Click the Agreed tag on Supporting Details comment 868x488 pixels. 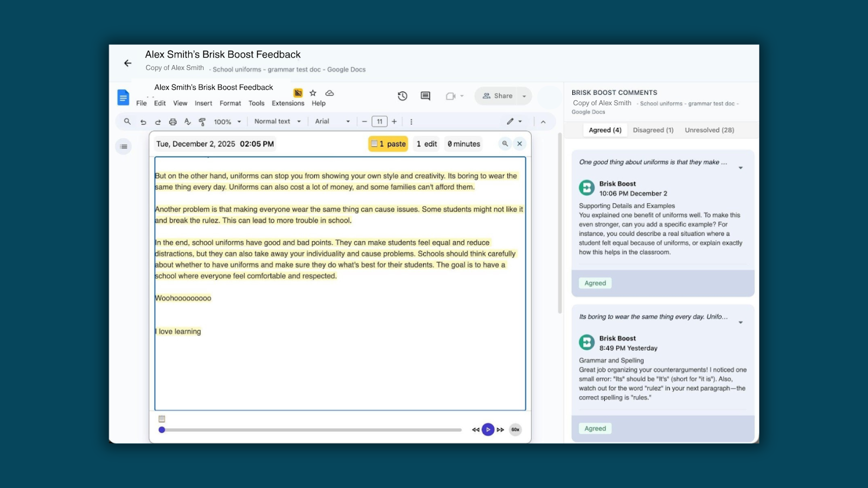click(x=595, y=283)
